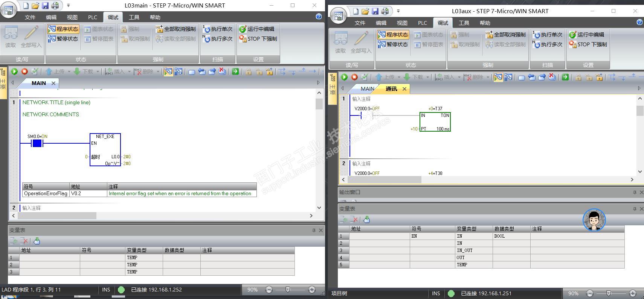Select 通讯 editor tab in L03aux
This screenshot has height=299, width=644.
(x=391, y=89)
